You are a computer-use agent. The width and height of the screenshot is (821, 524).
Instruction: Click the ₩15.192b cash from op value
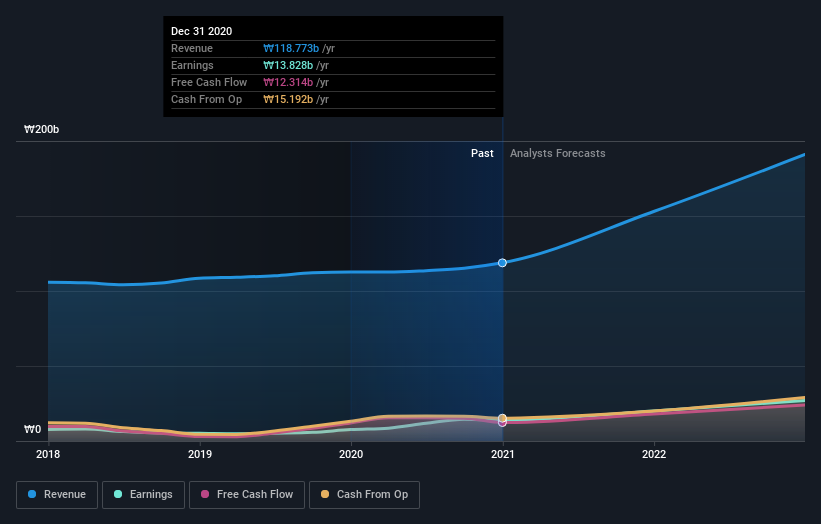click(288, 99)
